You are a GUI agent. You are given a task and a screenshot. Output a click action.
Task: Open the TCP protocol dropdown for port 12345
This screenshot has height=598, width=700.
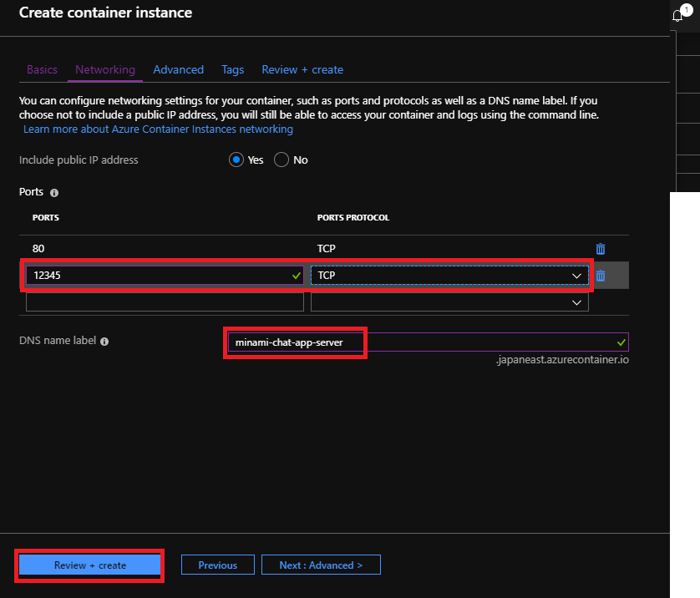(449, 276)
